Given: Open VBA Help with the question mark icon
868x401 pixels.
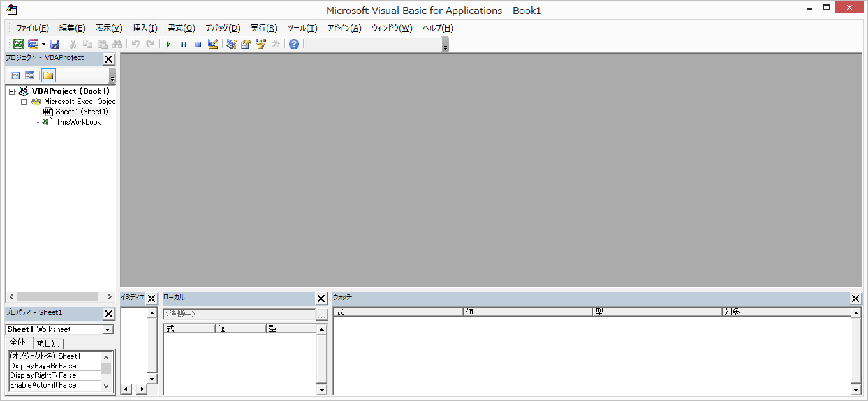Looking at the screenshot, I should [293, 43].
